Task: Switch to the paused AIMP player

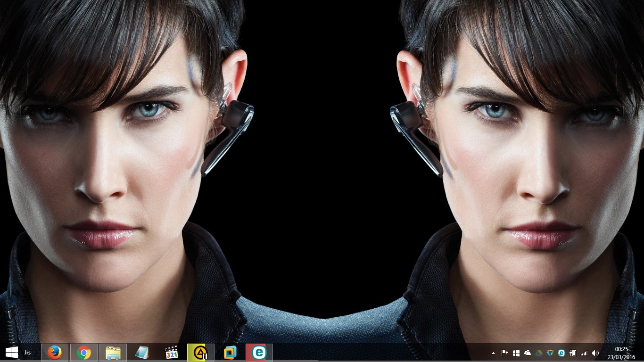Action: 201,353
